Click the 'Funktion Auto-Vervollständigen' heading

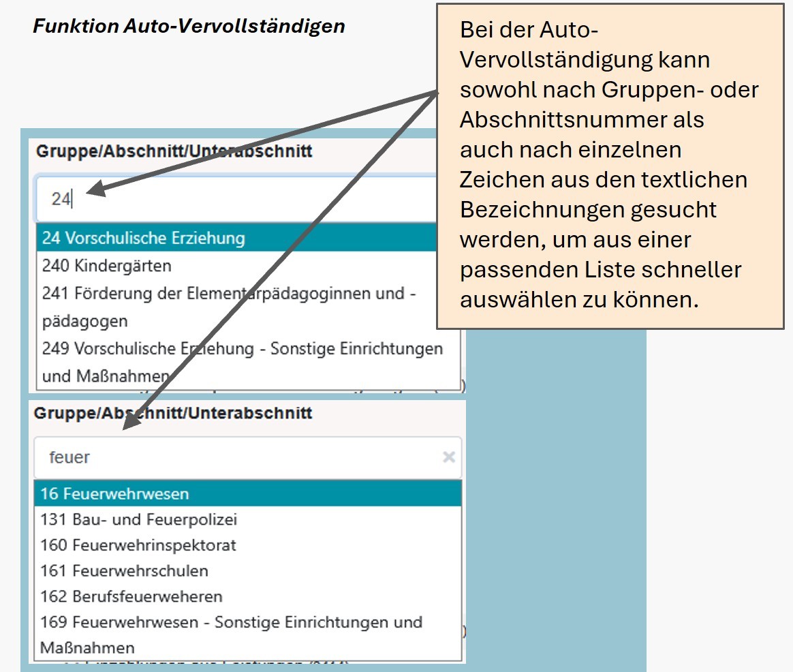click(x=189, y=26)
